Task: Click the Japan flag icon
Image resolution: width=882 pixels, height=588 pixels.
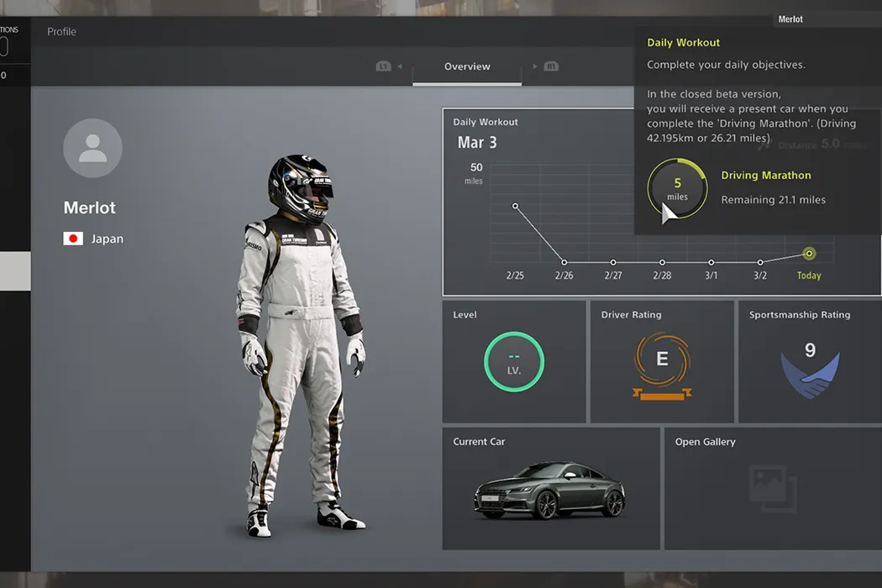Action: pyautogui.click(x=73, y=239)
